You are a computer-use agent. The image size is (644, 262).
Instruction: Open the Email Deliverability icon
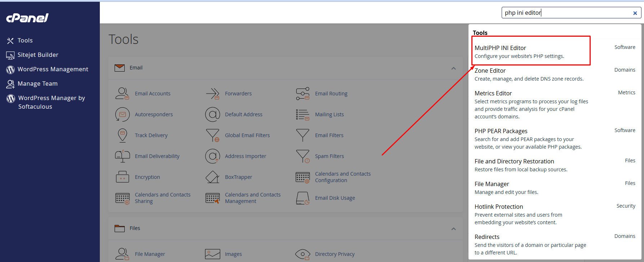click(122, 156)
